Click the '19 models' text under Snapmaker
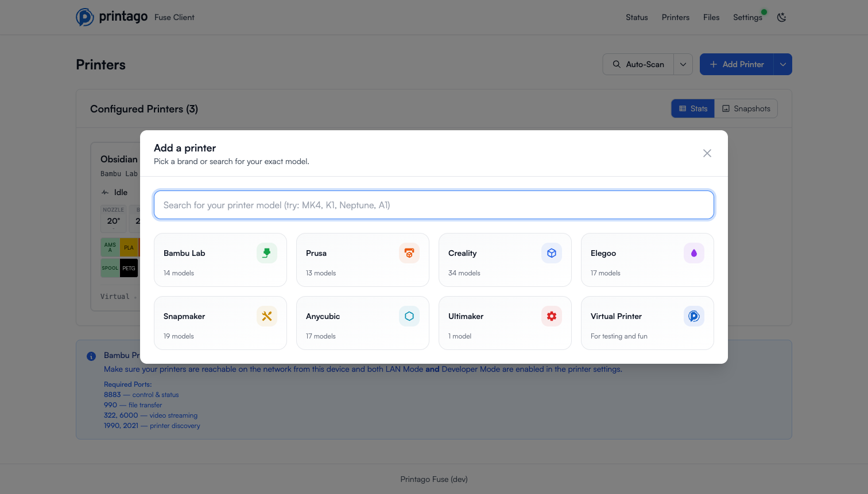868x494 pixels. [179, 336]
